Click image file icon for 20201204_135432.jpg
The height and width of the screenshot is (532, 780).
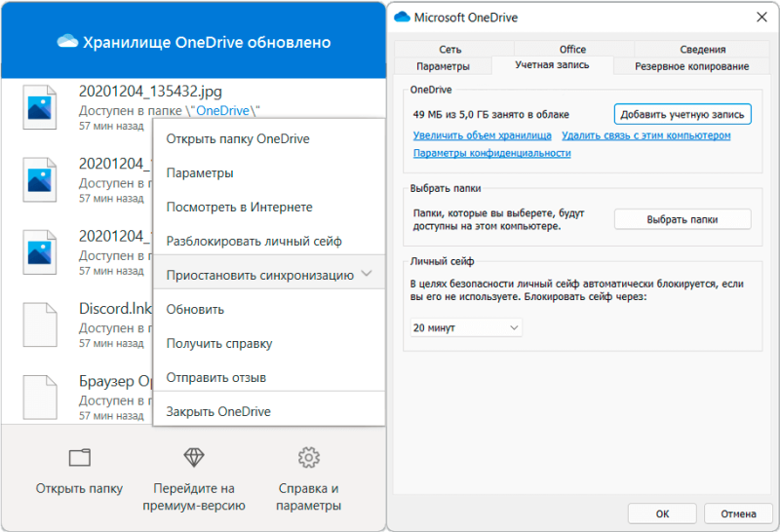40,107
